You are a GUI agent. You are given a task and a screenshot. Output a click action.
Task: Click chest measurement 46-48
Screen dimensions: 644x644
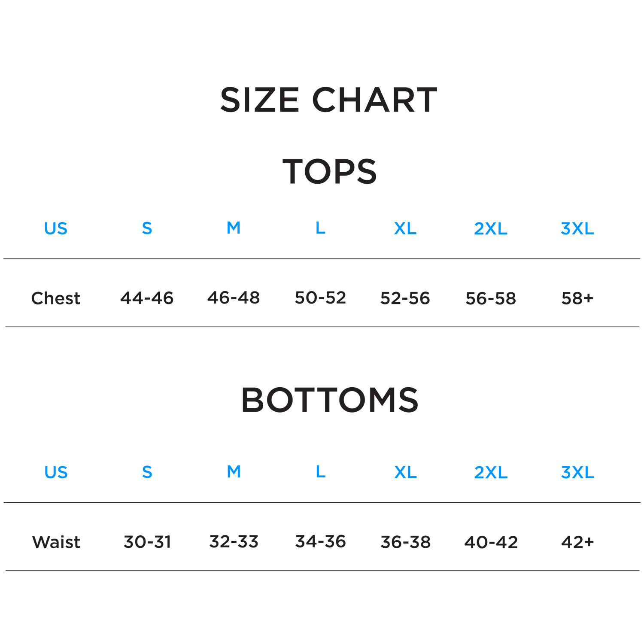click(234, 298)
